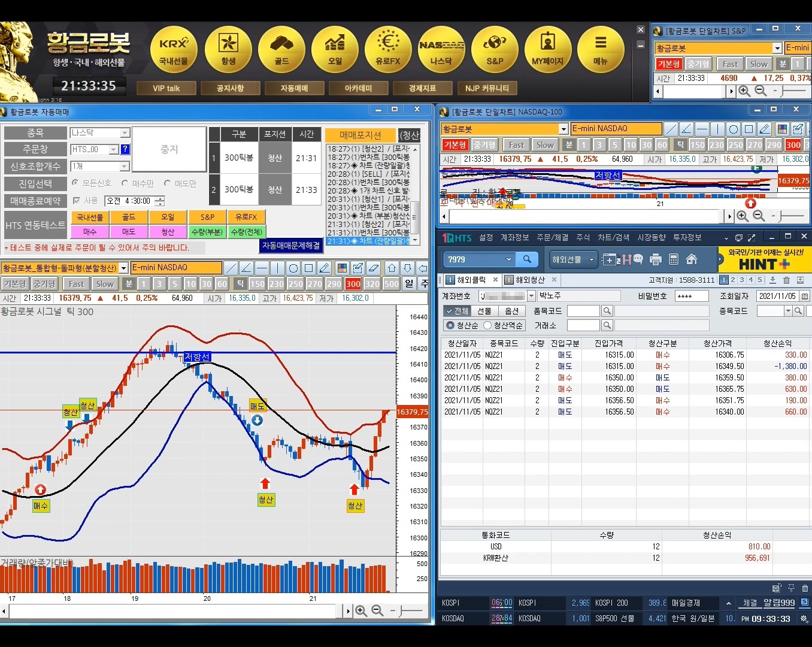The width and height of the screenshot is (812, 647).
Task: Click the blue help question-mark icon beside HTS_00
Action: click(x=125, y=149)
